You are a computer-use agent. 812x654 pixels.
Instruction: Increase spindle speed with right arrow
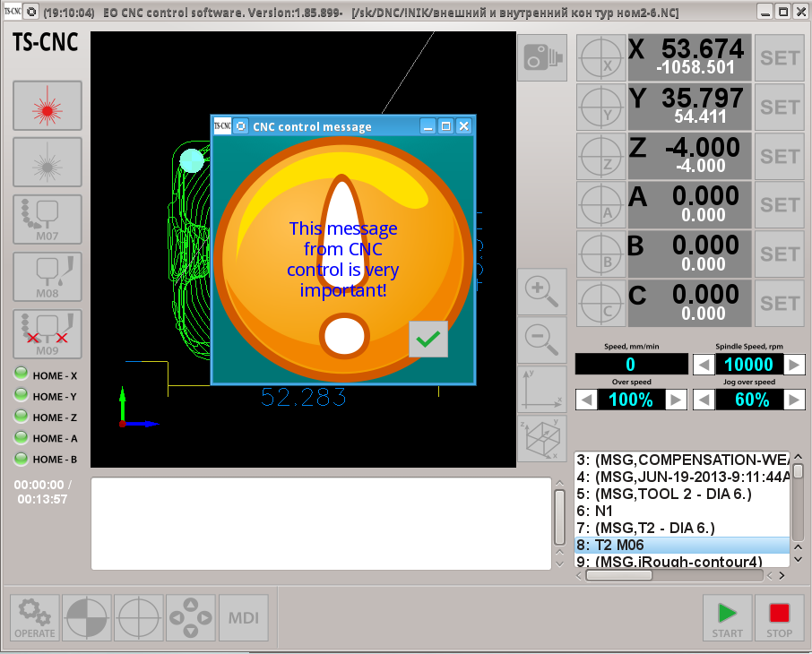(x=793, y=365)
